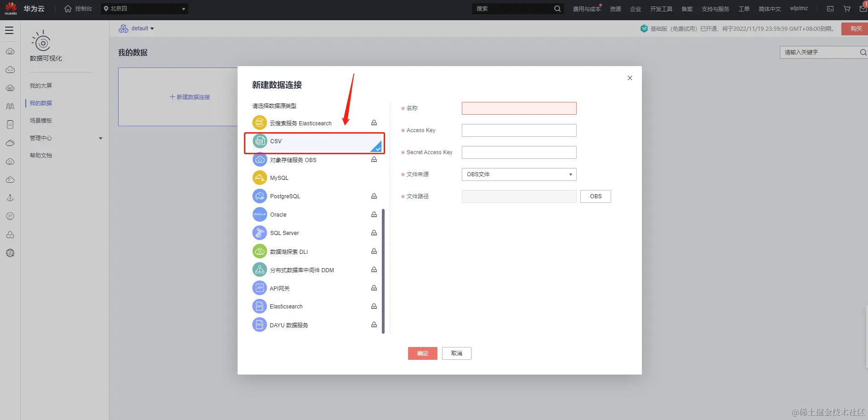Click the 取消 button
Viewport: 868px width, 420px height.
456,353
